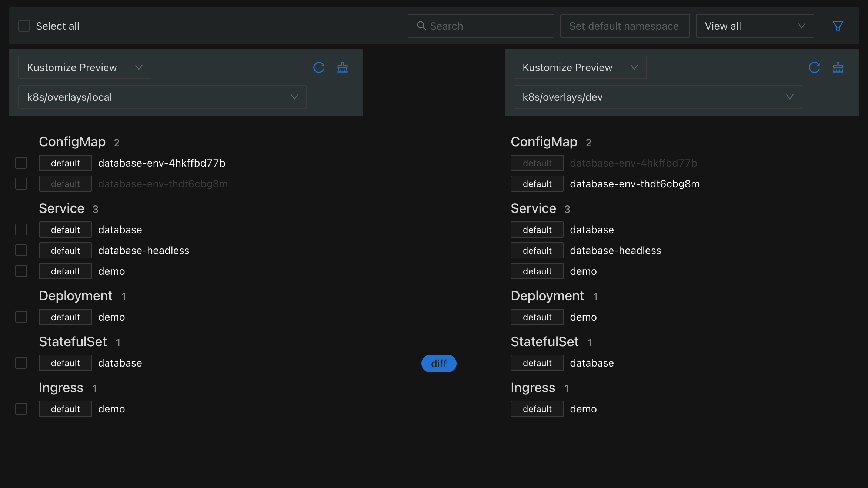Enable the Select all checkbox
This screenshot has height=488, width=868.
pyautogui.click(x=24, y=26)
